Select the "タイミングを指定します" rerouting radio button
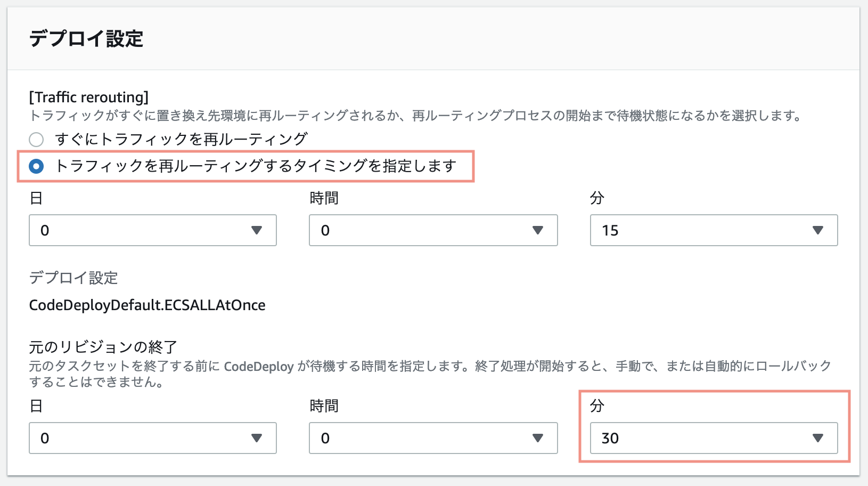 pos(36,166)
